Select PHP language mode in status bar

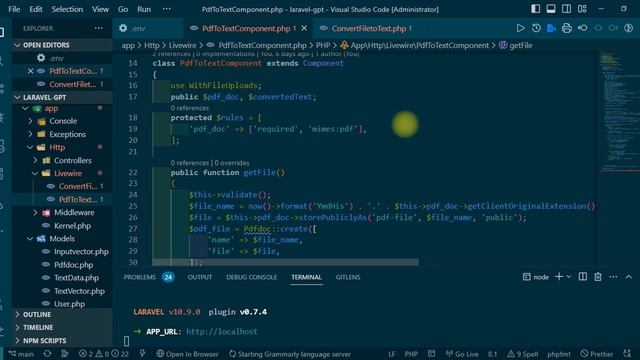point(411,354)
